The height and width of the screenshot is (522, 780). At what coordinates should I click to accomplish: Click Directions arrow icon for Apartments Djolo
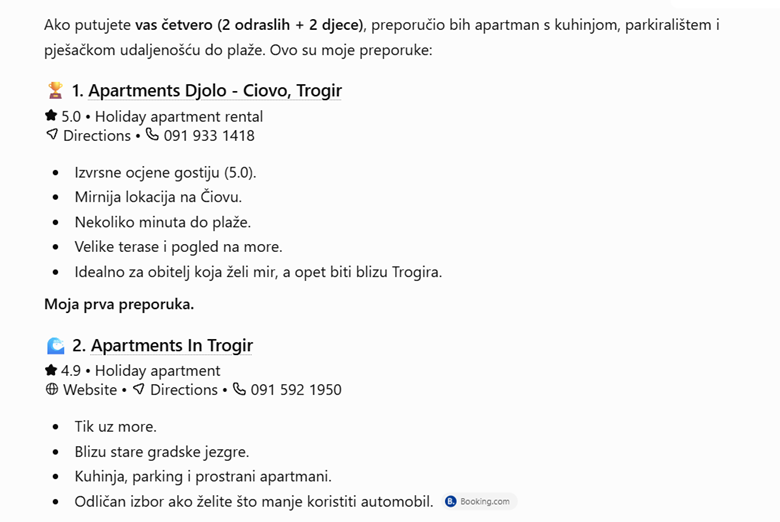click(x=52, y=134)
